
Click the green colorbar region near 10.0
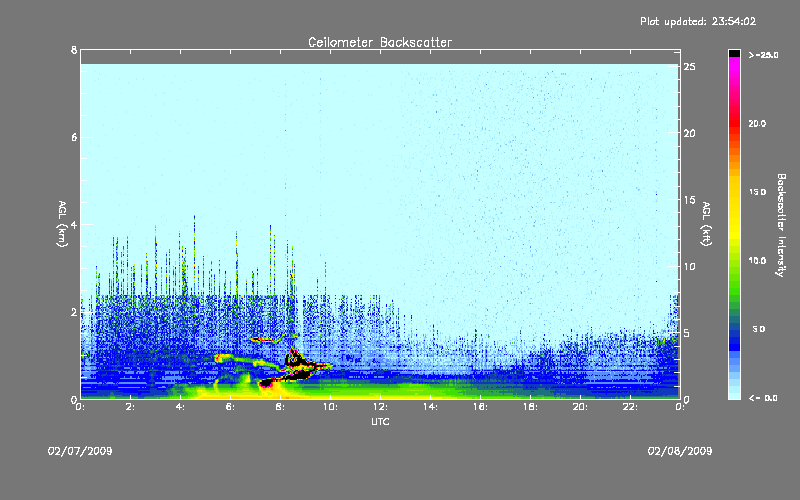tap(734, 261)
